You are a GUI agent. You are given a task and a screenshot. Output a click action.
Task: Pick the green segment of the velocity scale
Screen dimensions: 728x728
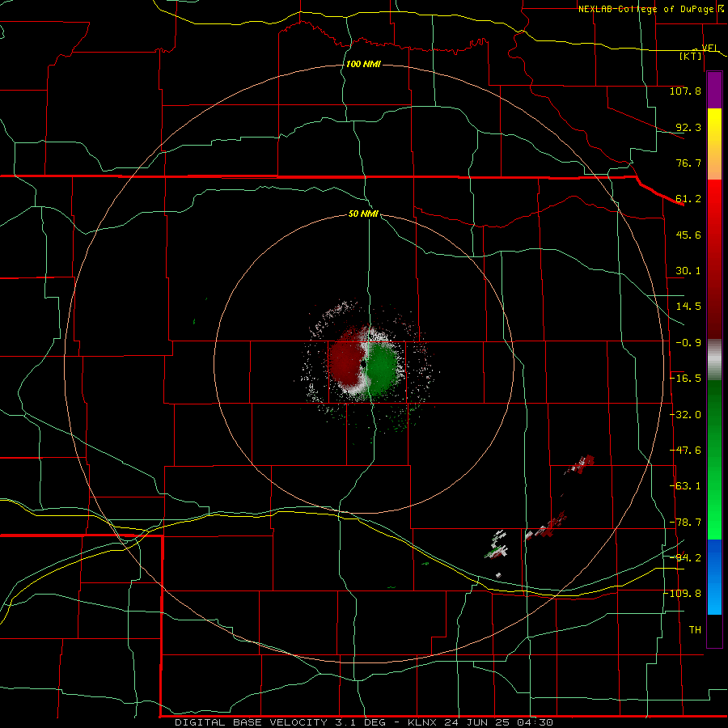pyautogui.click(x=714, y=459)
